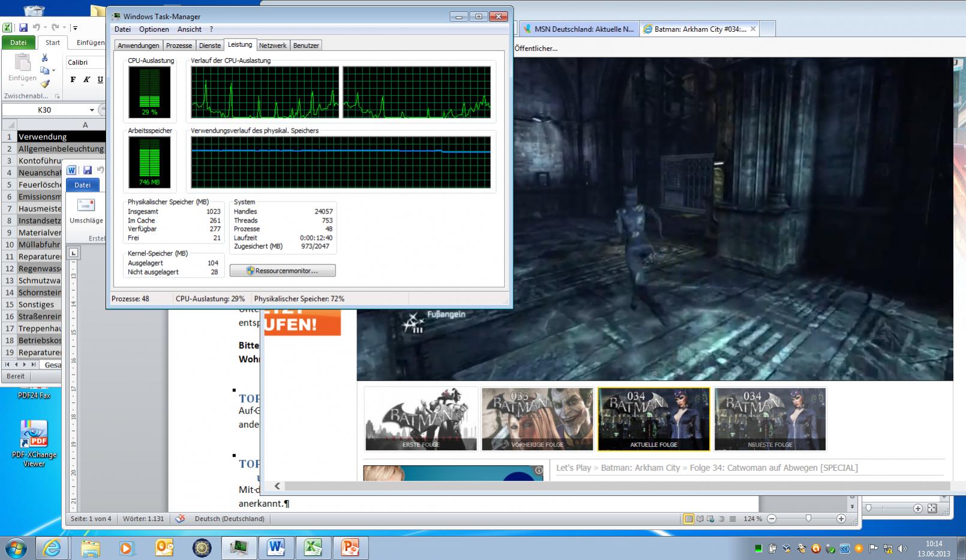The width and height of the screenshot is (966, 560).
Task: Toggle bold (F) formatting in Excel
Action: tap(73, 80)
